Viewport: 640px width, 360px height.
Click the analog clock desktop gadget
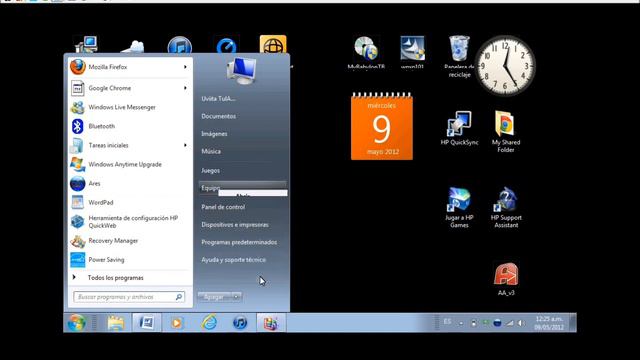pyautogui.click(x=505, y=66)
